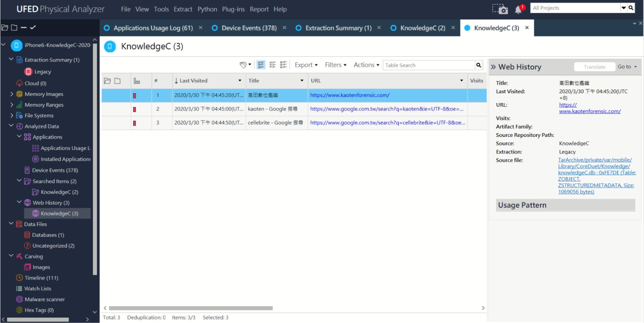Click the bar chart column header icon
Screen dimensions: 644x323
pyautogui.click(x=137, y=81)
